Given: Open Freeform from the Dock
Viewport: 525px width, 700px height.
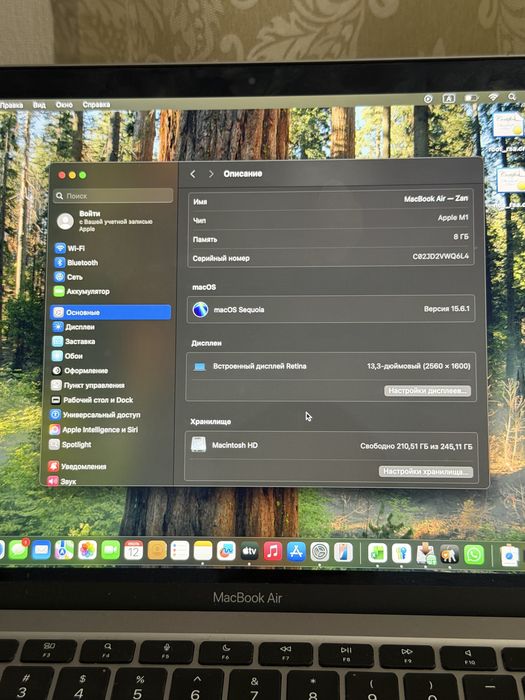Looking at the screenshot, I should point(226,551).
